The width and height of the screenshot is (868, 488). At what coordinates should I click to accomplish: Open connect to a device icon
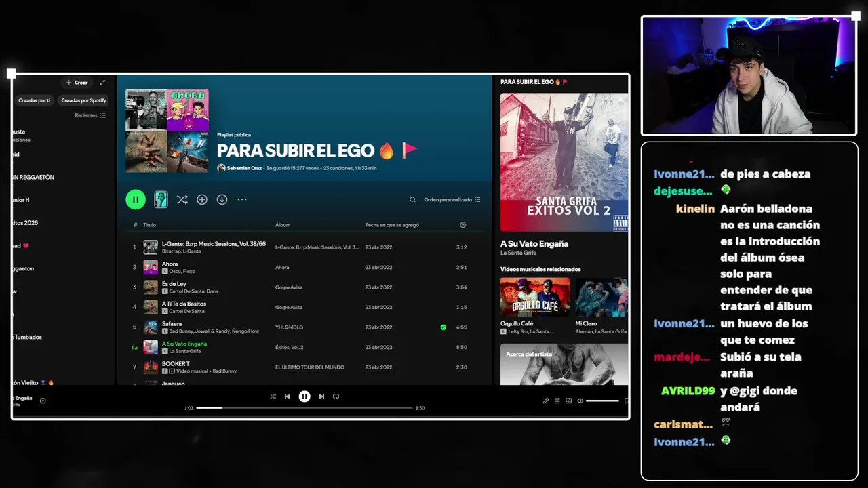569,401
